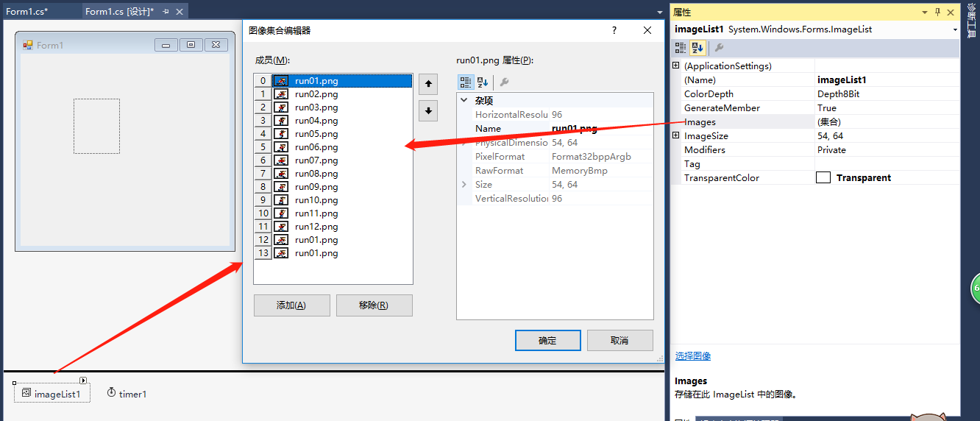Viewport: 980px width, 421px height.
Task: Close the Form1.cs [设计] tab
Action: 179,12
